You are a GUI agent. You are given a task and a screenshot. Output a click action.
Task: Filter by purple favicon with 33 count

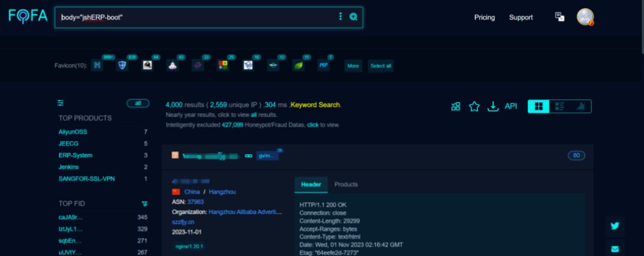(x=197, y=65)
